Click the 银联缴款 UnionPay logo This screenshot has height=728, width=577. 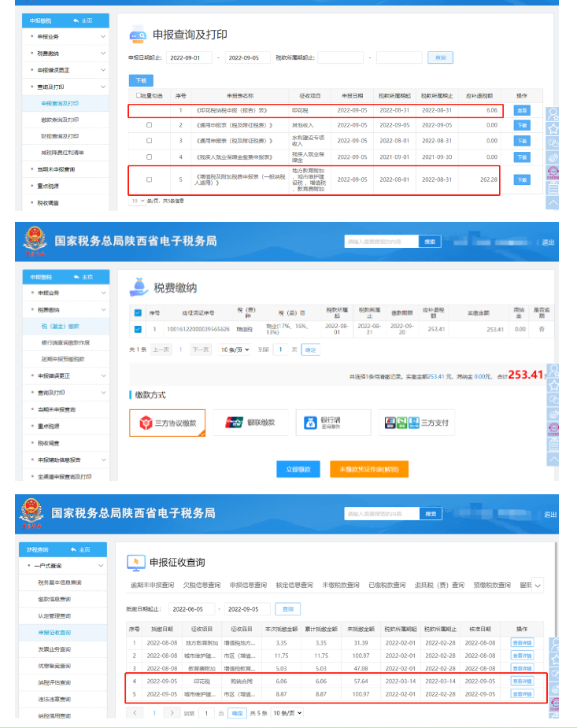coord(228,423)
